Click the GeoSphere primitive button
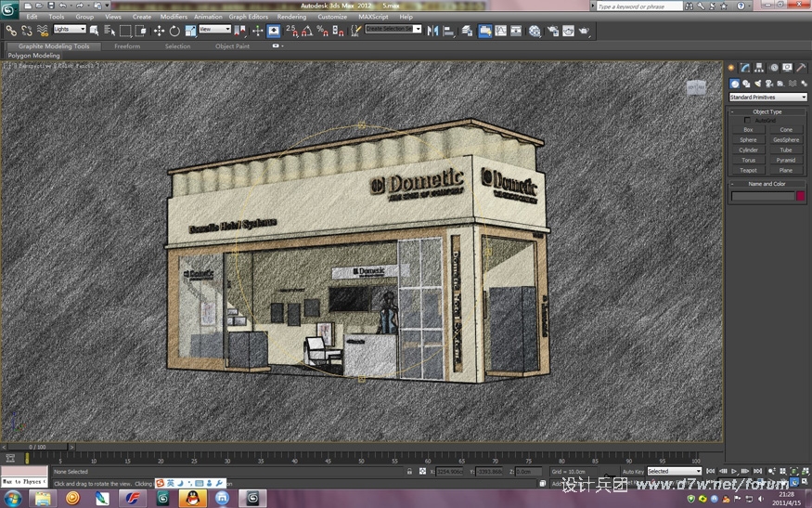Screen dimensions: 812x508 (786, 140)
